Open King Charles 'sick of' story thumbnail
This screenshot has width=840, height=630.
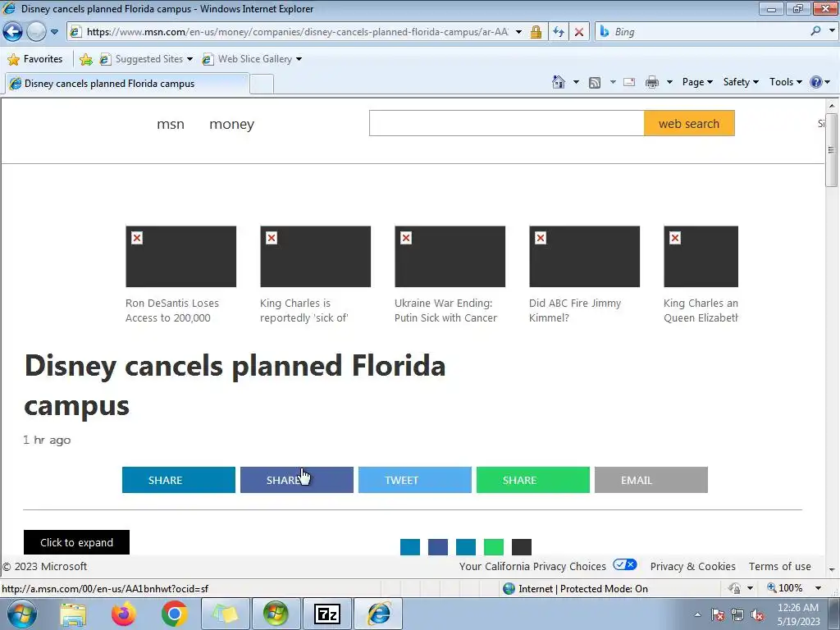pyautogui.click(x=315, y=256)
